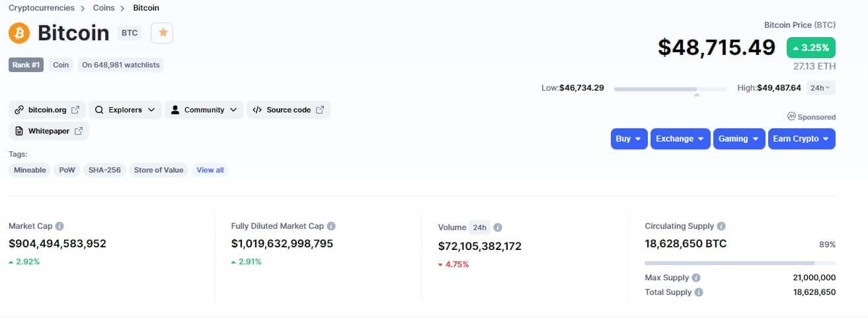Click the 24h label beside Volume
Image resolution: width=868 pixels, height=322 pixels.
tap(479, 227)
